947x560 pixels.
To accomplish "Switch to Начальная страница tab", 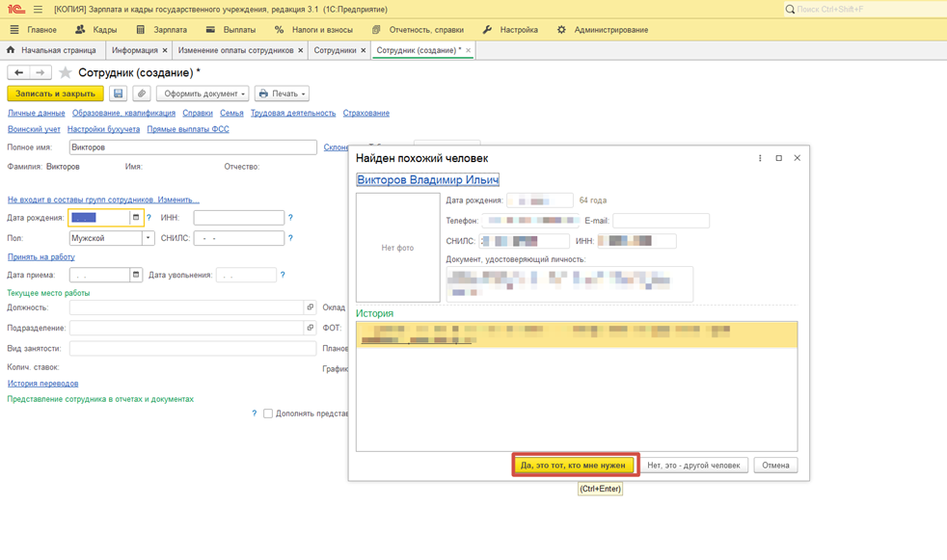I will point(51,51).
